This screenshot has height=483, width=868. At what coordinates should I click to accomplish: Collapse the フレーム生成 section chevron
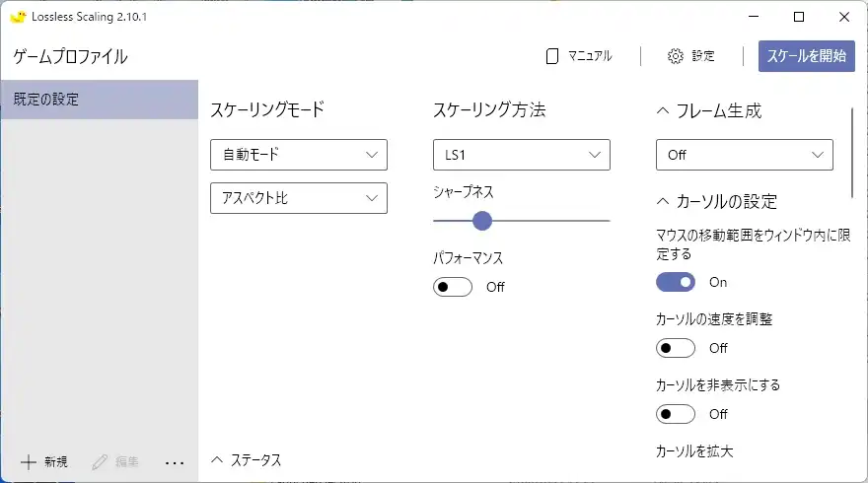click(663, 111)
